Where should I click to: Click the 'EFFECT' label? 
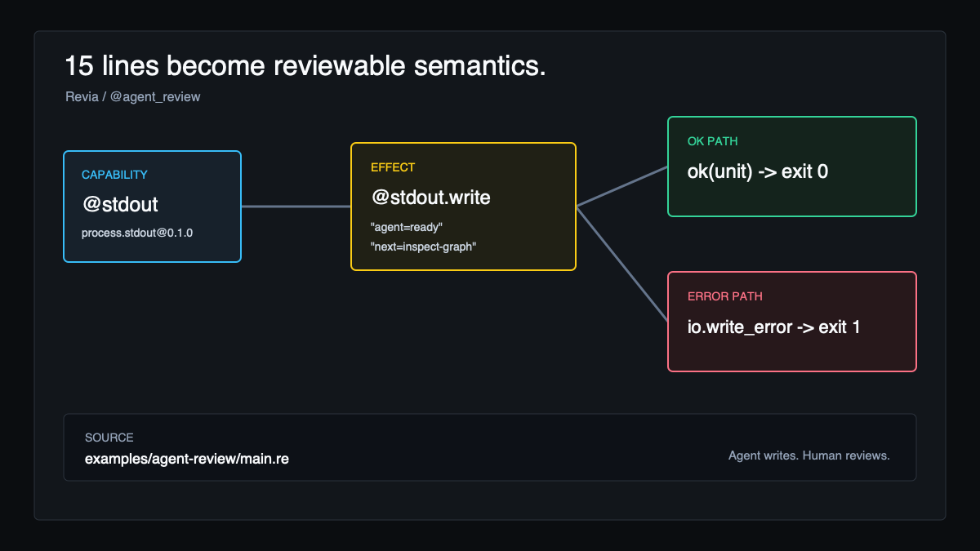point(393,167)
